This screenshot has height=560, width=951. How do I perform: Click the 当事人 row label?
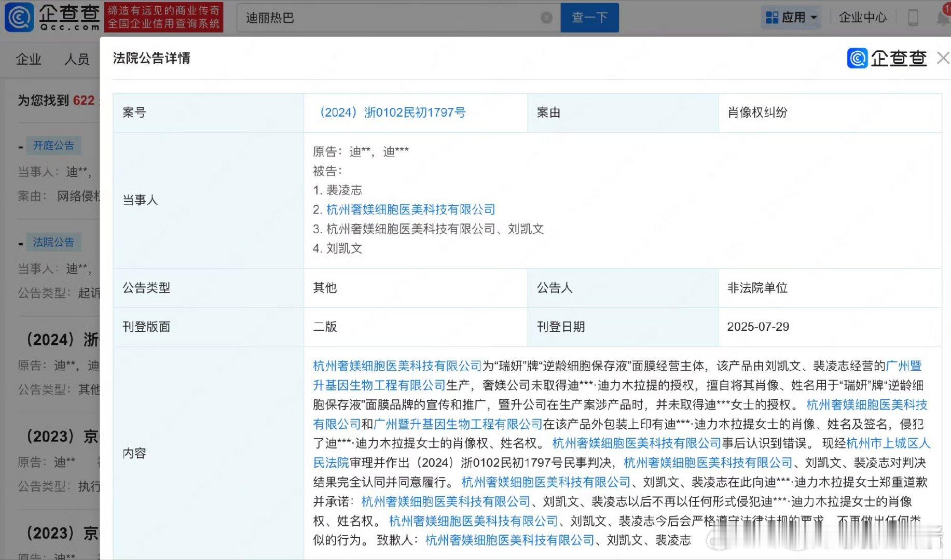(140, 200)
